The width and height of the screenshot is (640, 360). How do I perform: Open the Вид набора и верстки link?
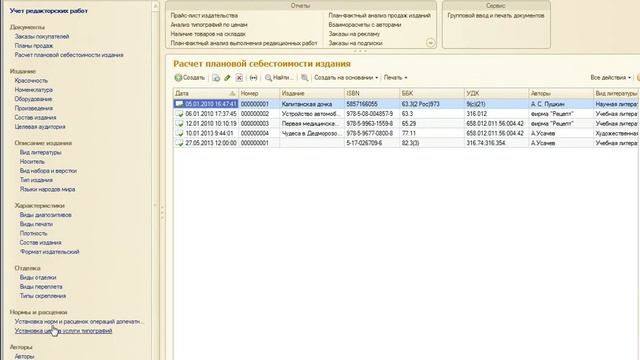tap(48, 171)
